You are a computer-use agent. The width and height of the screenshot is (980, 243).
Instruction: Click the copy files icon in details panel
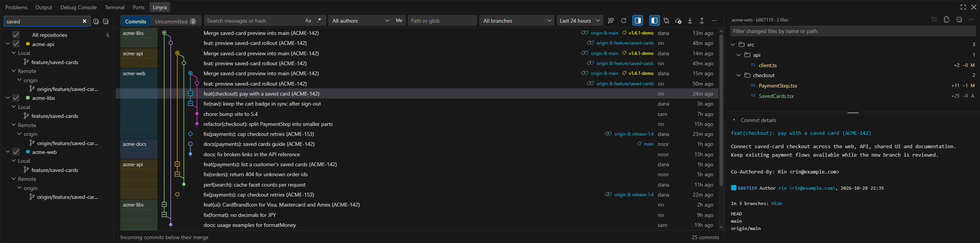click(947, 20)
